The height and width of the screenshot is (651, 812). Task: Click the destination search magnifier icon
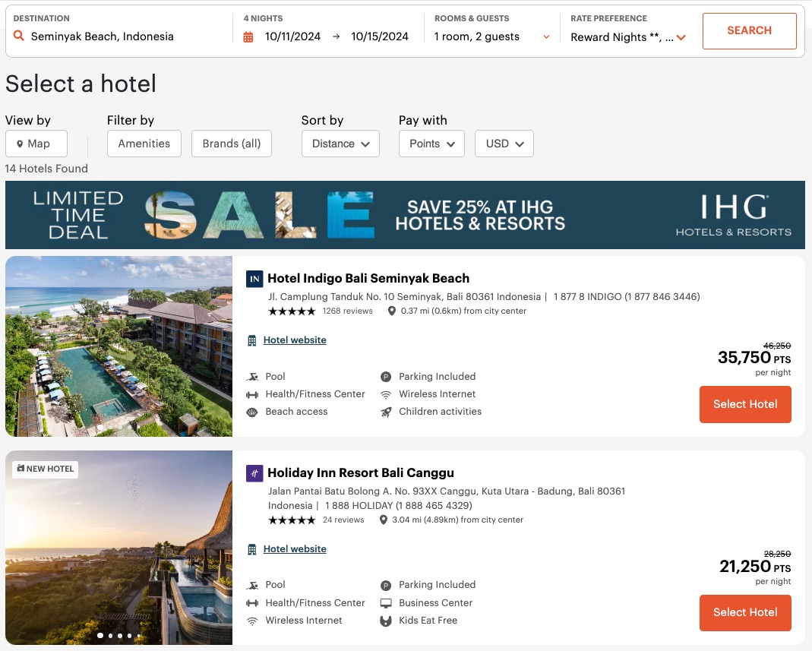click(x=18, y=36)
